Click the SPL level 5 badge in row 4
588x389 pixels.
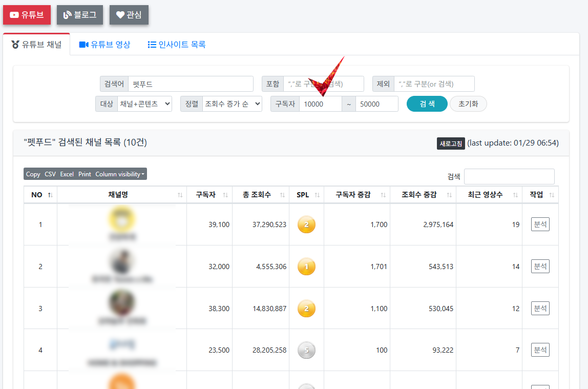click(306, 350)
